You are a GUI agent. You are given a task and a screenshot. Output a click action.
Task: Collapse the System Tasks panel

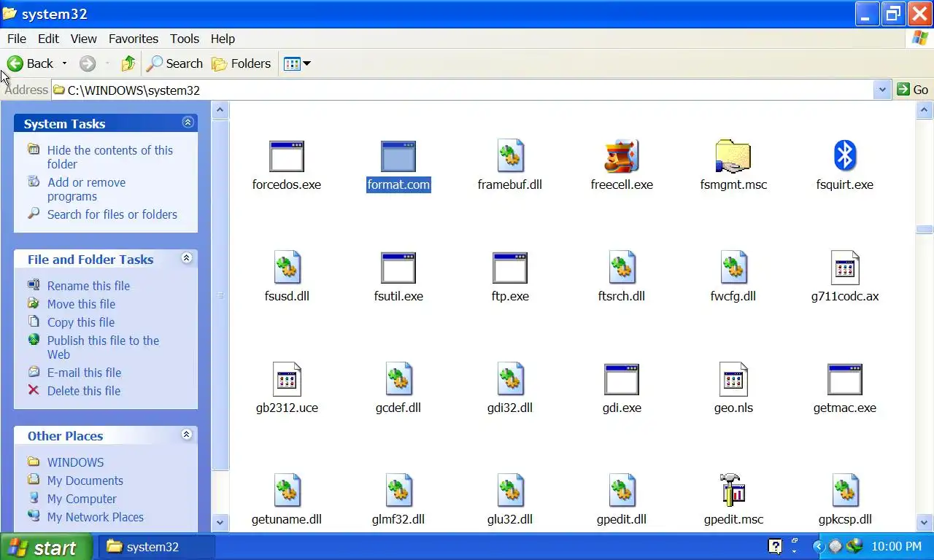tap(188, 122)
